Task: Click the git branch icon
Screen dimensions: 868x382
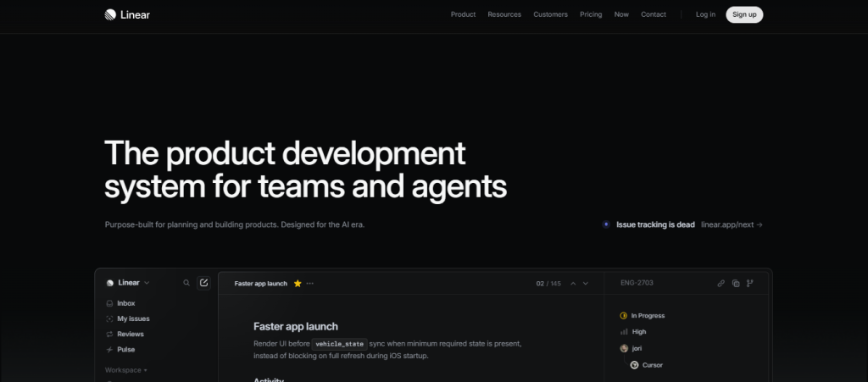Action: 750,283
